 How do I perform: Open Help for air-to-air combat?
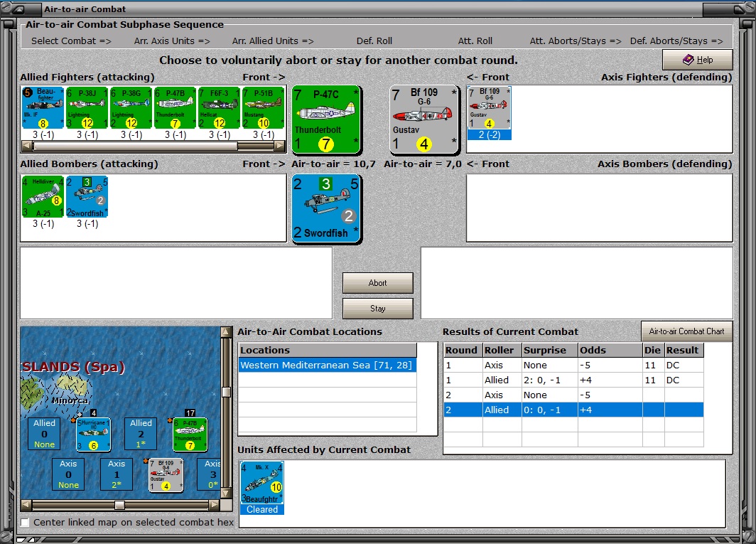click(697, 60)
